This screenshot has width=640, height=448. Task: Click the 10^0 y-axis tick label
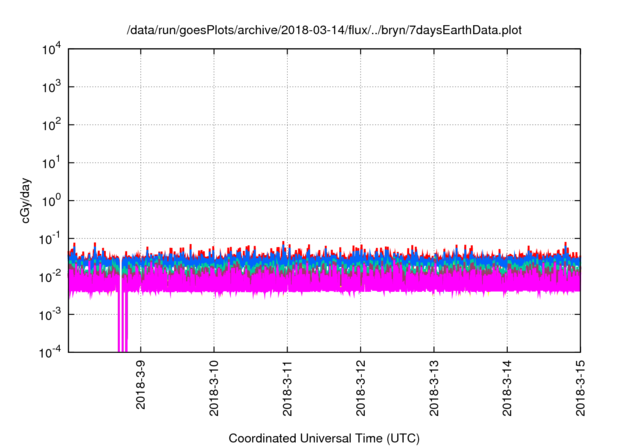point(51,201)
